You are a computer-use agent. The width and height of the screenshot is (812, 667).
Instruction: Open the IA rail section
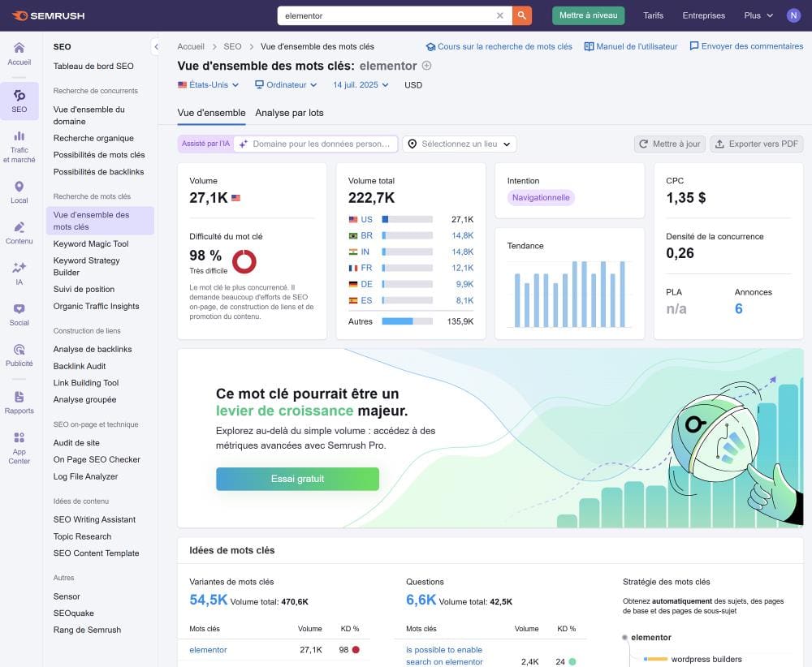[19, 273]
